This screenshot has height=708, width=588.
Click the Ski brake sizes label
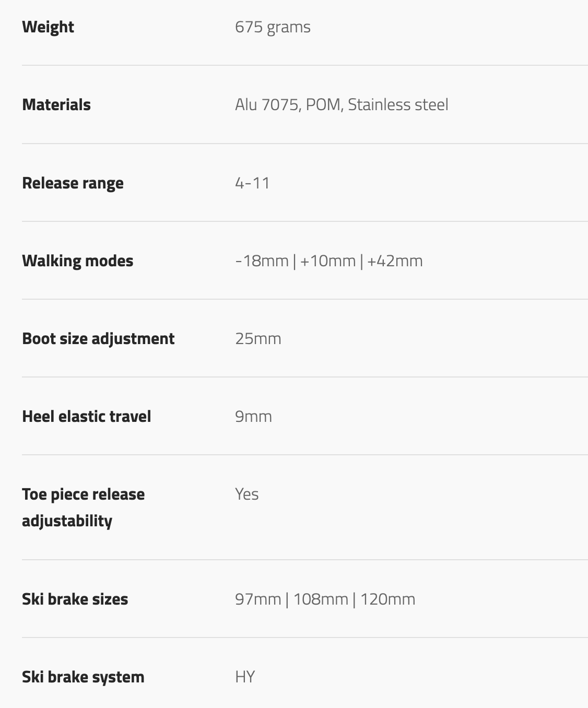click(75, 599)
